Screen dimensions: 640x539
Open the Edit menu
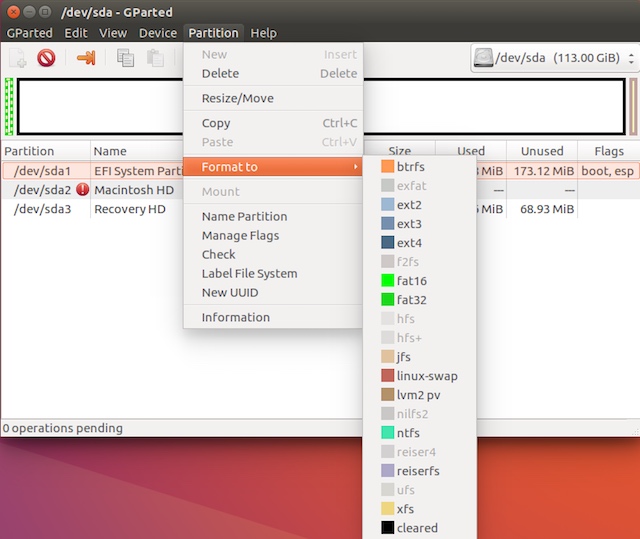click(76, 33)
